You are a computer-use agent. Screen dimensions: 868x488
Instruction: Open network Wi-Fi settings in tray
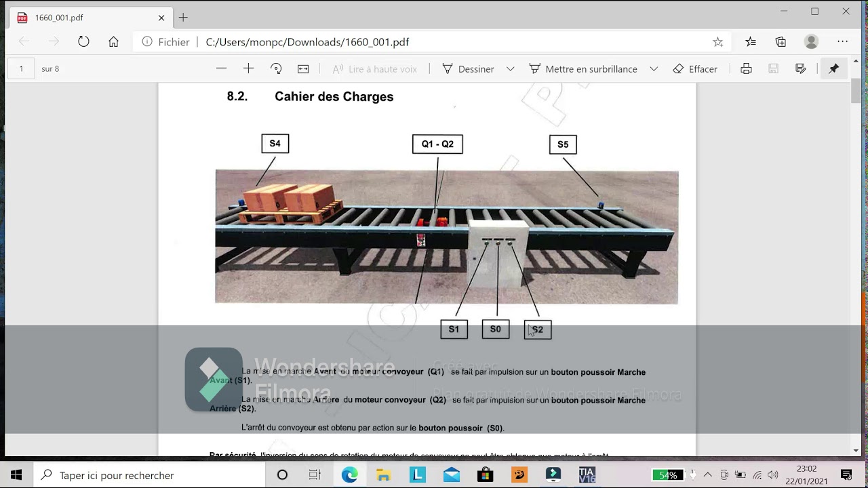(757, 475)
